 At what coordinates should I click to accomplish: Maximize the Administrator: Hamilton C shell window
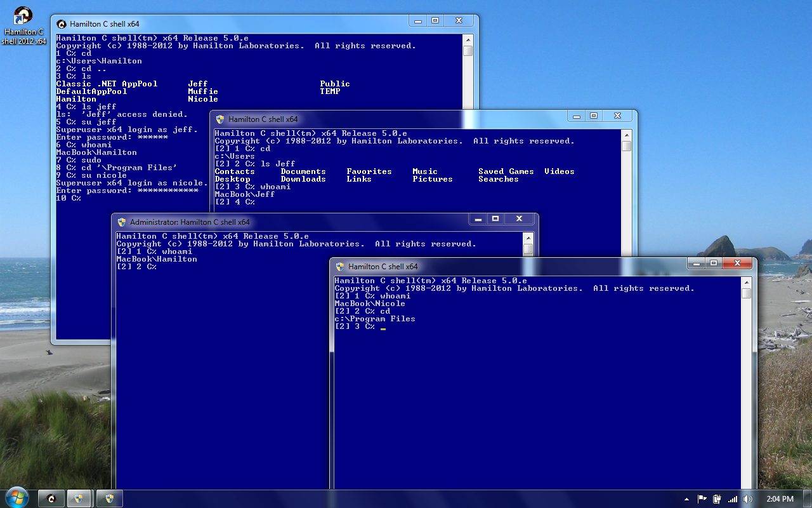(x=495, y=219)
